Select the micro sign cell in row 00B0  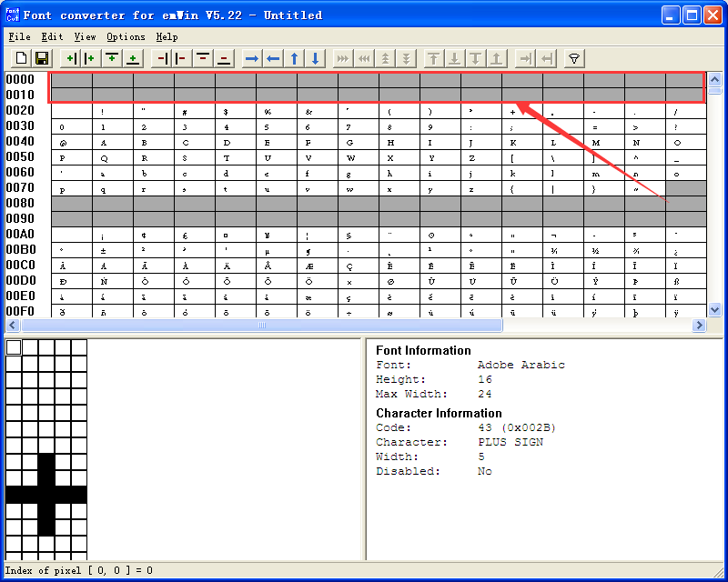tap(277, 251)
